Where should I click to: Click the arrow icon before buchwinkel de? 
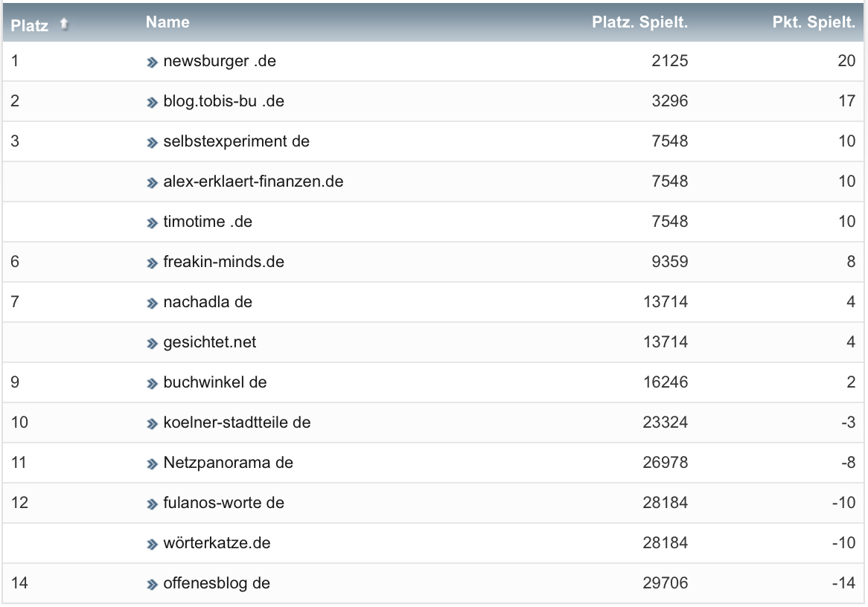point(152,383)
